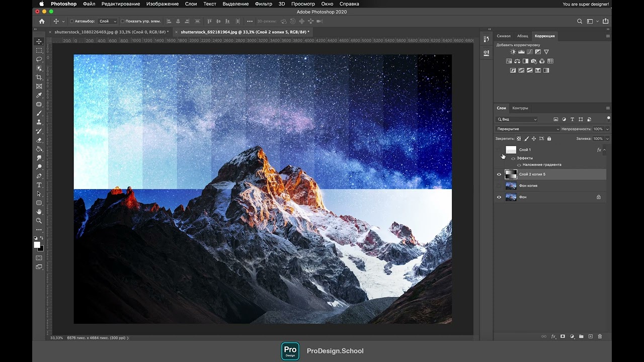644x362 pixels.
Task: Toggle Наложение градиента effect visibility
Action: click(x=519, y=165)
